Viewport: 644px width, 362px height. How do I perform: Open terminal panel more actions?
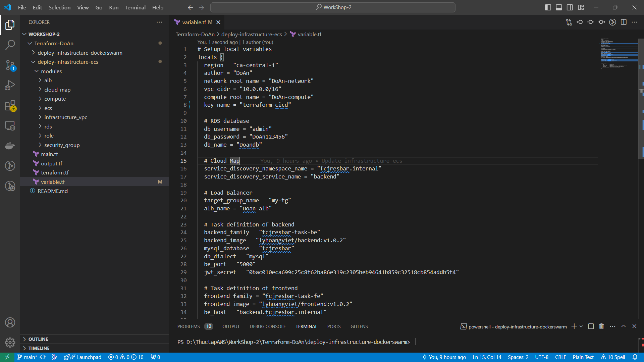click(x=612, y=326)
